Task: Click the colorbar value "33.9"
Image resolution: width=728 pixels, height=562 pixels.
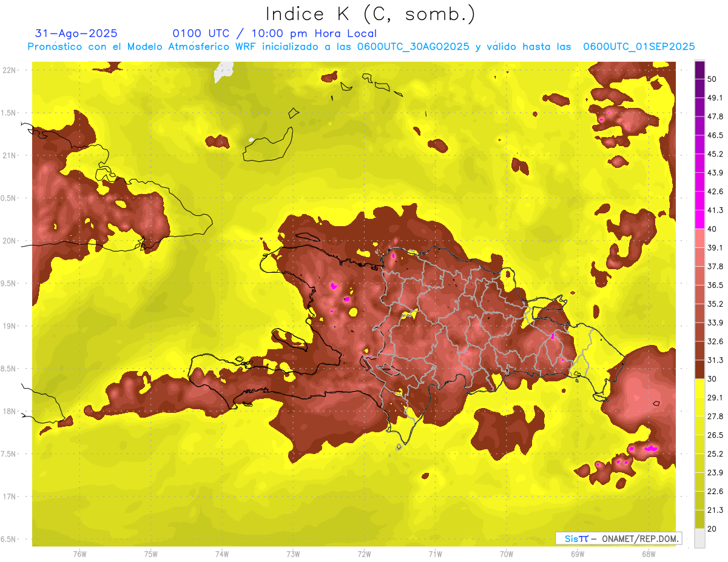Action: pos(715,323)
